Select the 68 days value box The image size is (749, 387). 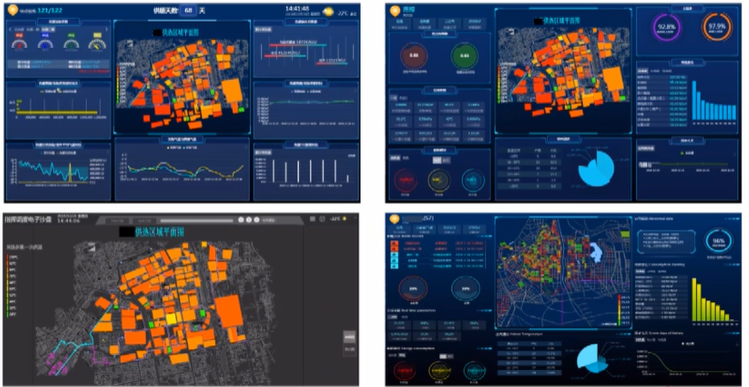tap(189, 10)
